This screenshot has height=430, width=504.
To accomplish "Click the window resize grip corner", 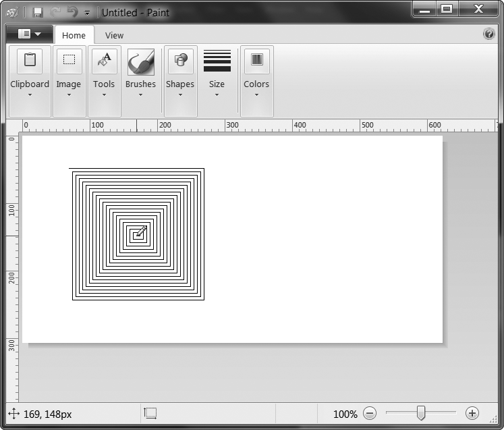I will tap(493, 418).
